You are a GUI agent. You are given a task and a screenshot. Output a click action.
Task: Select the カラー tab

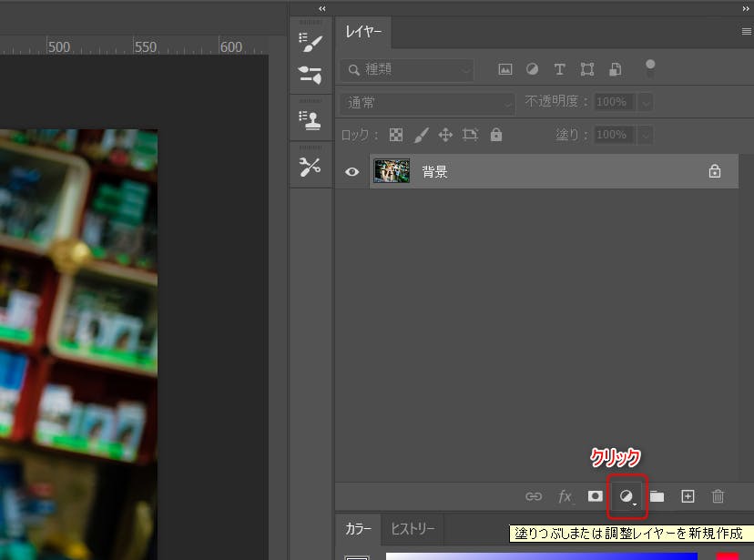coord(358,529)
